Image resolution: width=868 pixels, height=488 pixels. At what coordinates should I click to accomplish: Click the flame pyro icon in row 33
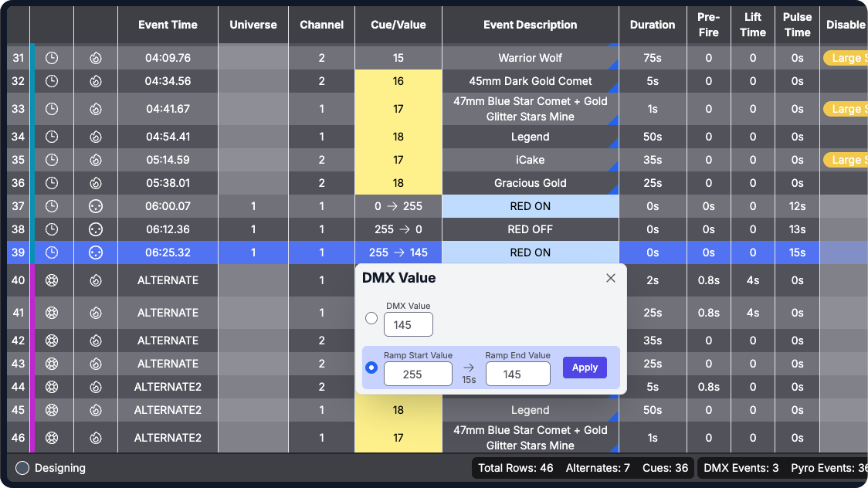pyautogui.click(x=96, y=109)
